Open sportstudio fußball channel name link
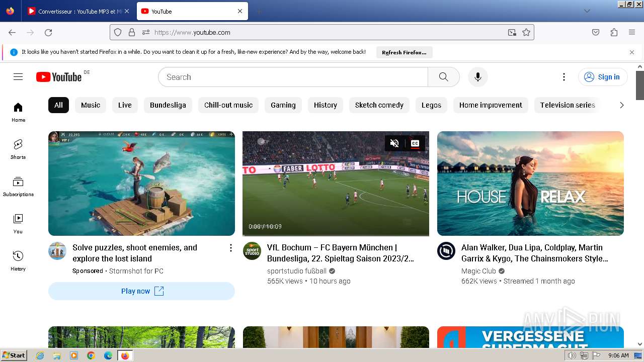 pos(297,271)
